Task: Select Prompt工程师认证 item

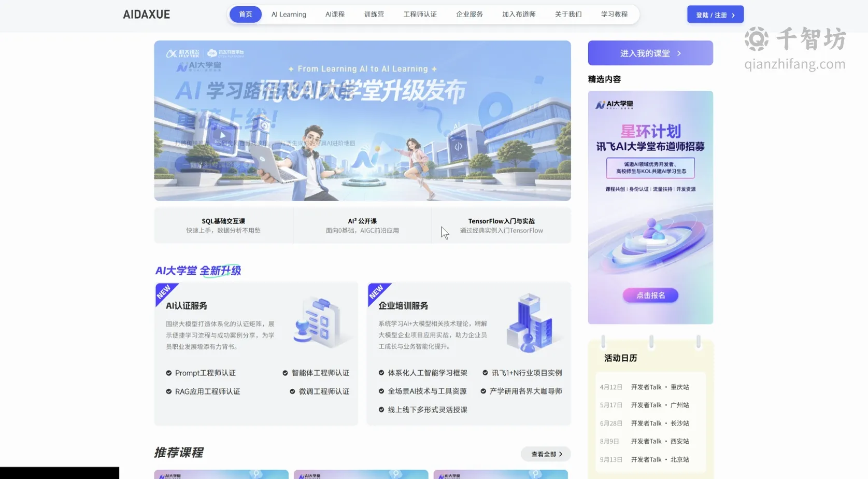Action: point(205,373)
